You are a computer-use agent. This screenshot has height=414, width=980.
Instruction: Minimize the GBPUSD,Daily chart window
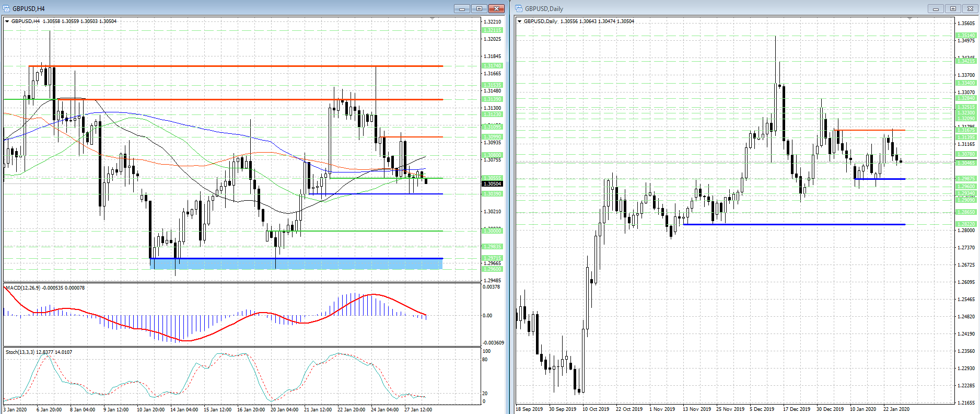[x=936, y=8]
